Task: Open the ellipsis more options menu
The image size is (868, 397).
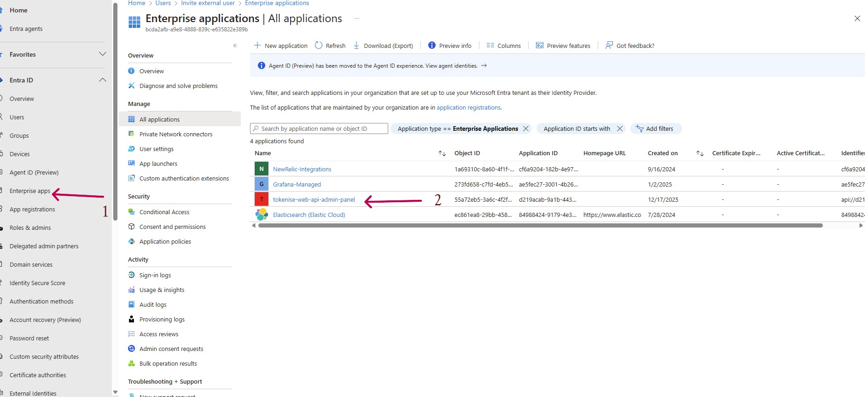Action: [357, 18]
